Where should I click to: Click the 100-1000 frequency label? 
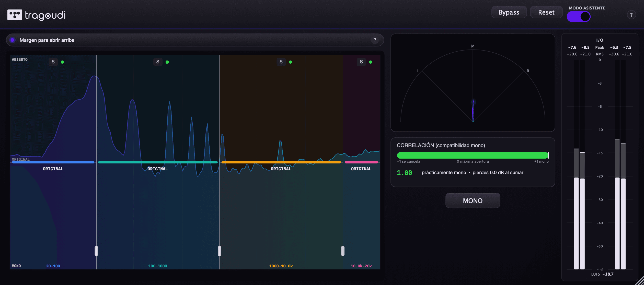158,266
